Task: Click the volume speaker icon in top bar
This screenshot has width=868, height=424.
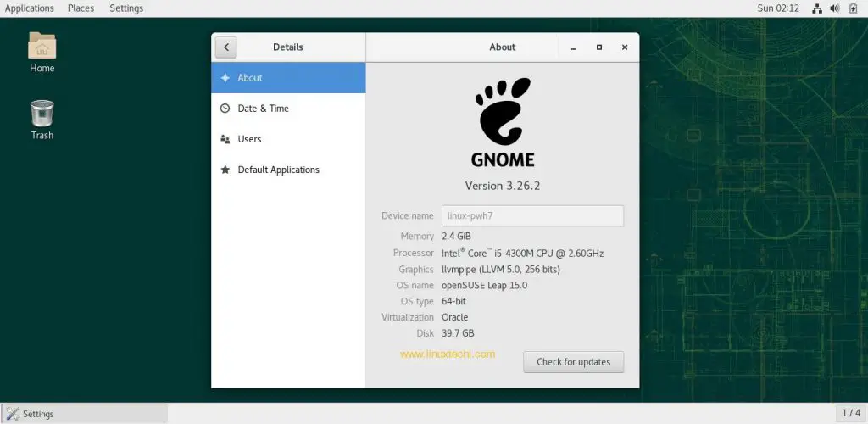Action: [x=835, y=8]
